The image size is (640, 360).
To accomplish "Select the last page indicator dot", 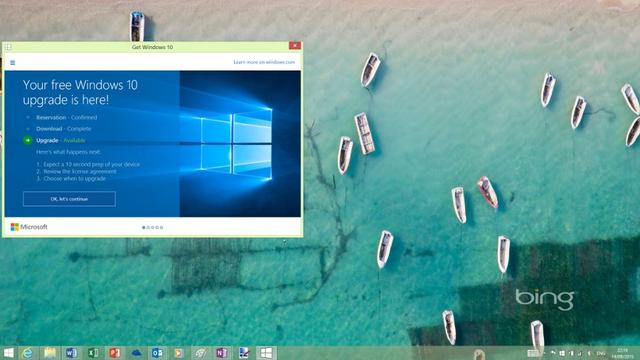I will pyautogui.click(x=162, y=227).
